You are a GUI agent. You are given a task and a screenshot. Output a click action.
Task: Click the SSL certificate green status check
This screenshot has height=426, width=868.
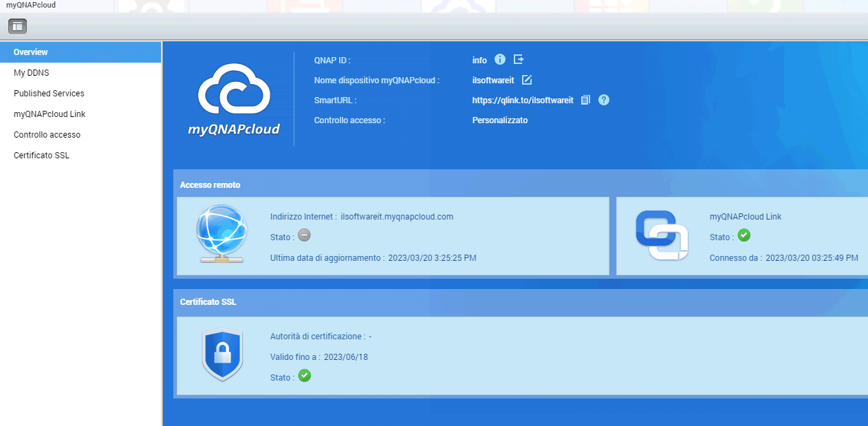coord(305,376)
